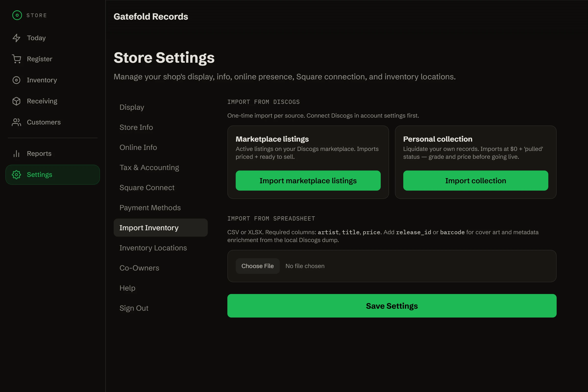Screen dimensions: 588x392
Task: Click the 'No file chosen' text
Action: pyautogui.click(x=305, y=266)
